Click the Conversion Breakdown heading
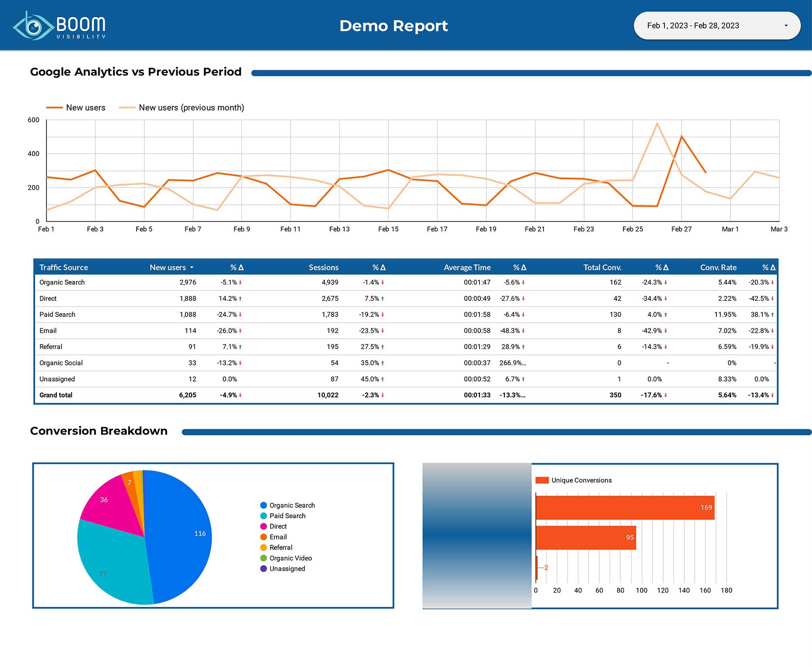812x667 pixels. point(99,431)
